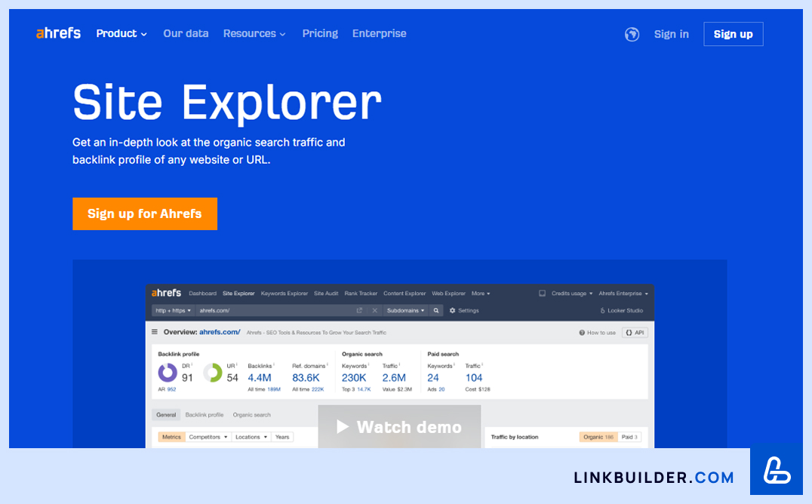Click Sign up for Ahrefs button
Screen dimensions: 812x504
point(145,214)
